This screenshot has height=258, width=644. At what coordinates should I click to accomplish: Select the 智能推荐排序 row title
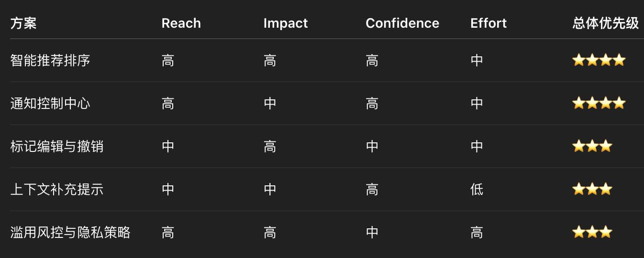pyautogui.click(x=50, y=60)
